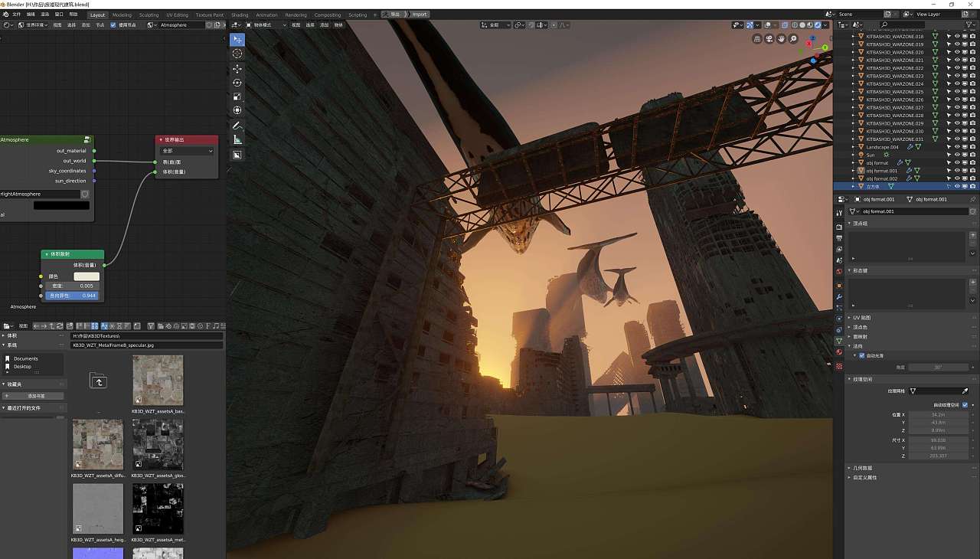Open the Texture checker properties tab
Screen dimensions: 980x559
[839, 366]
